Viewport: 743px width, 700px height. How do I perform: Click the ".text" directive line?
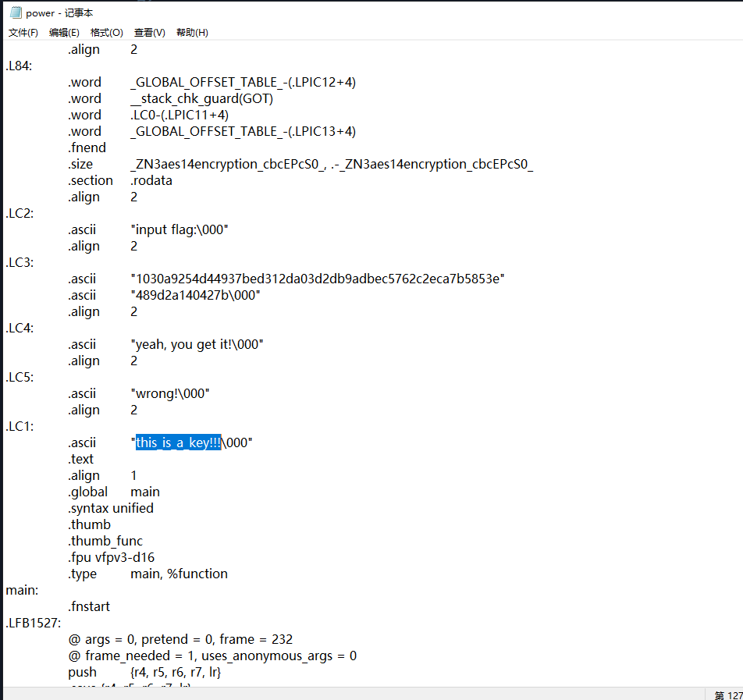pyautogui.click(x=80, y=459)
